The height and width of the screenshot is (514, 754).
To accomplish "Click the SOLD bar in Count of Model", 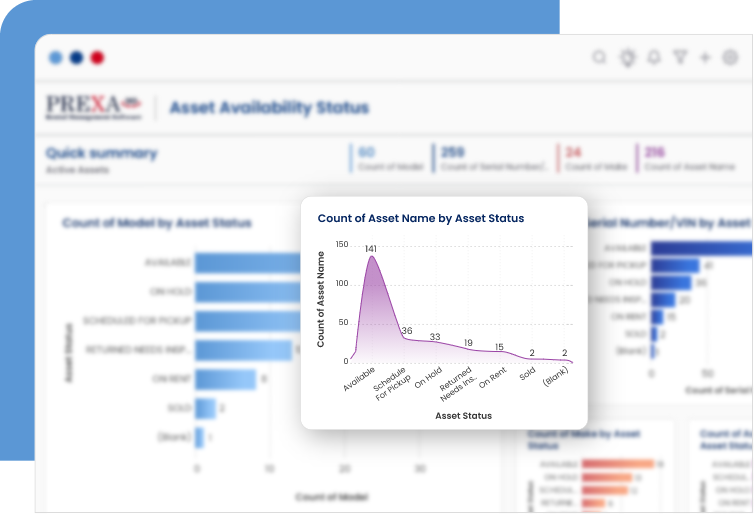I will (x=205, y=408).
